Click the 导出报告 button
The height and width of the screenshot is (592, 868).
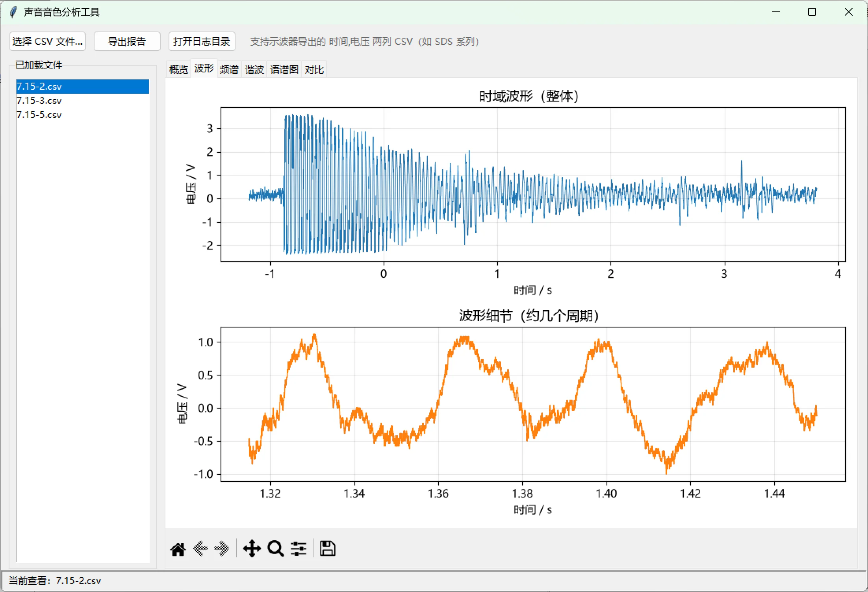coord(127,41)
